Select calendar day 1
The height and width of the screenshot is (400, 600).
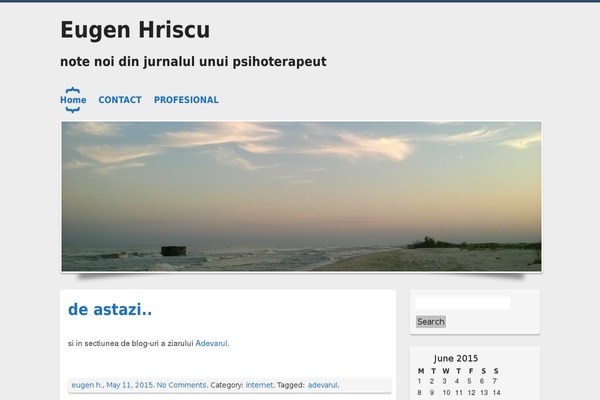click(x=419, y=381)
